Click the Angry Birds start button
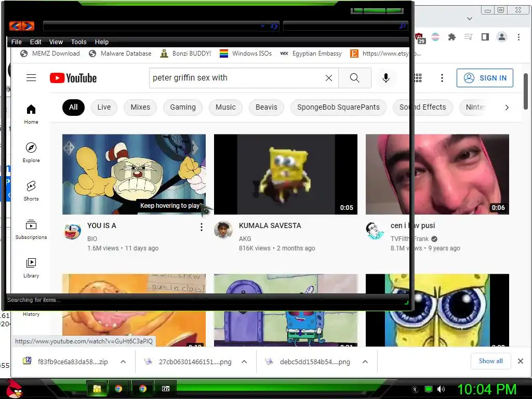Screen dimensions: 532x399 pyautogui.click(x=14, y=389)
